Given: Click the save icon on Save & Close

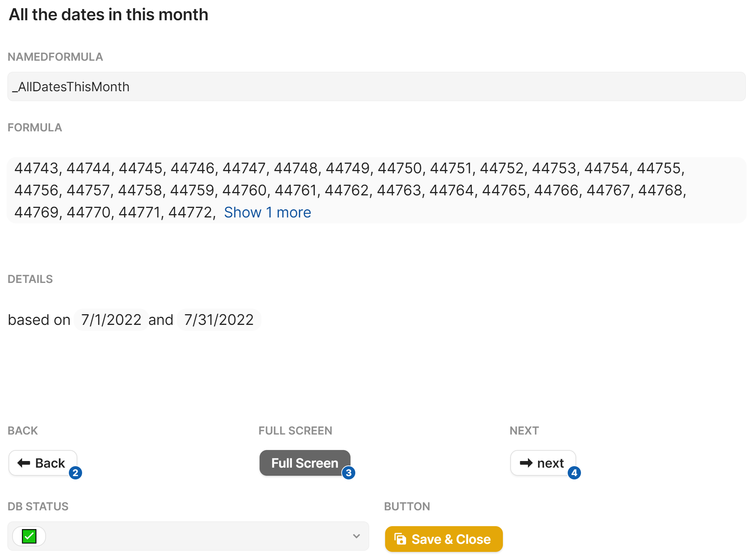Looking at the screenshot, I should pos(400,539).
